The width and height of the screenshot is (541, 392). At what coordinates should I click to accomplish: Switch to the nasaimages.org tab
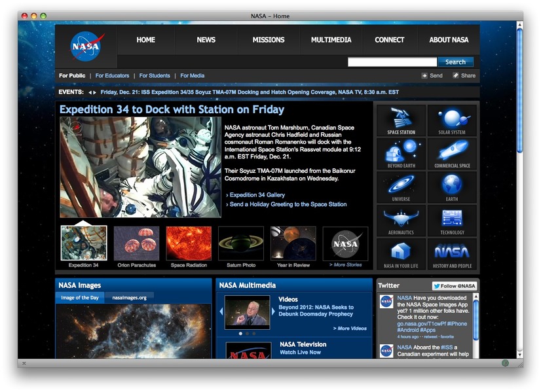pyautogui.click(x=130, y=298)
